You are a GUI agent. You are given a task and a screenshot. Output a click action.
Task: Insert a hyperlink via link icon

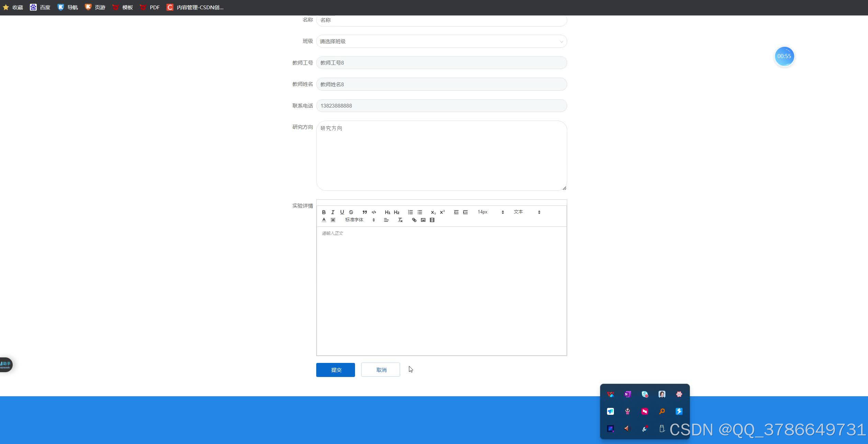(x=414, y=220)
